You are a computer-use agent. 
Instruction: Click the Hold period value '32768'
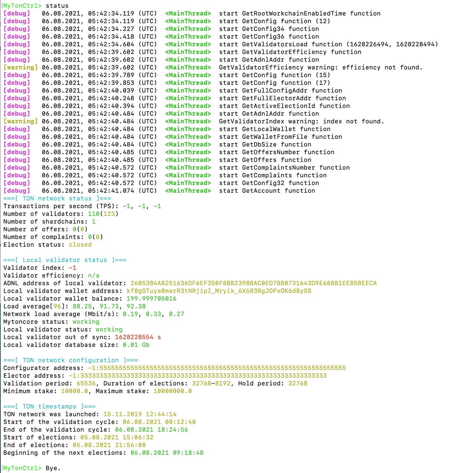pyautogui.click(x=298, y=383)
